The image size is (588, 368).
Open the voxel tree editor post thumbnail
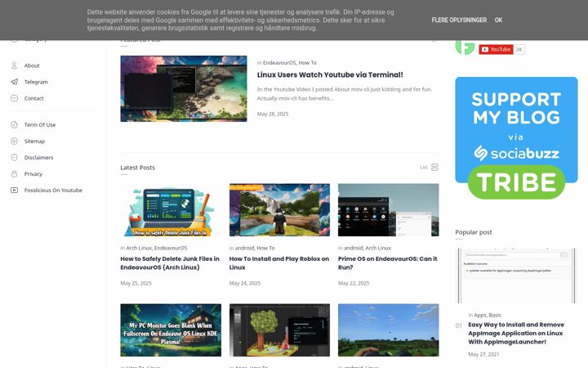click(x=279, y=330)
